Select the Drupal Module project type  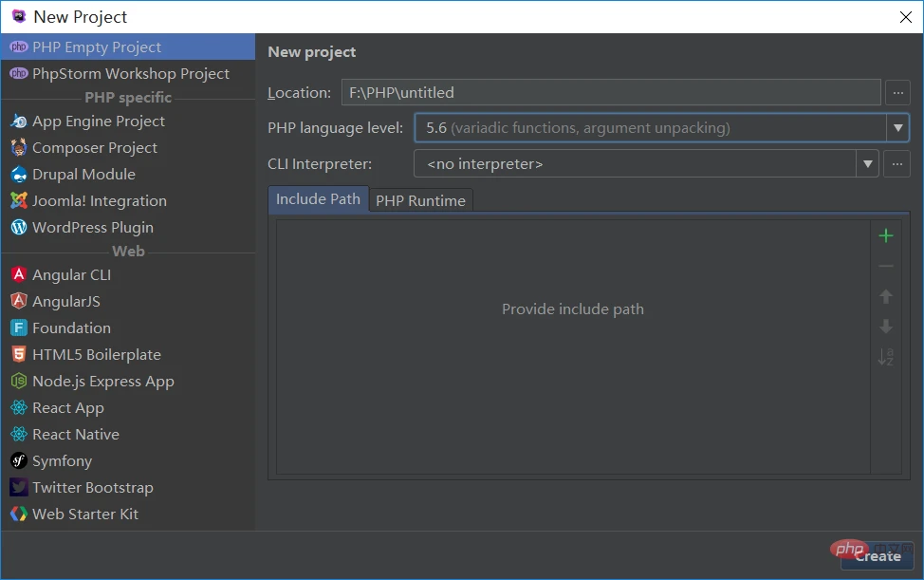point(82,174)
